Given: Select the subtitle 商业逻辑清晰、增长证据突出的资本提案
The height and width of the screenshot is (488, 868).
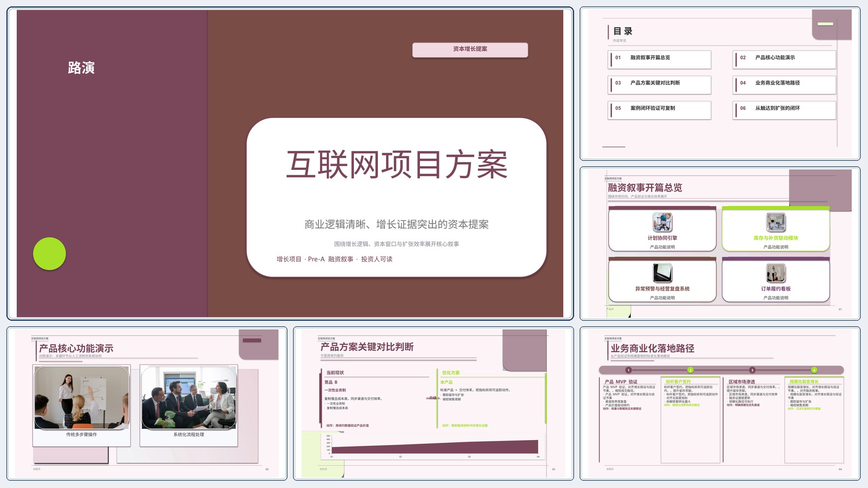Looking at the screenshot, I should pyautogui.click(x=396, y=225).
